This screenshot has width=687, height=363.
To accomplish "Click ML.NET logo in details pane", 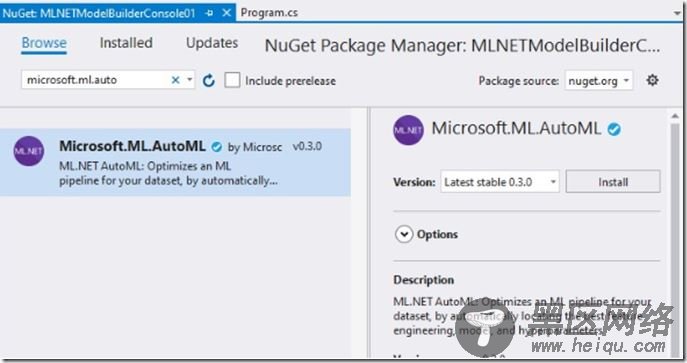I will pyautogui.click(x=408, y=130).
